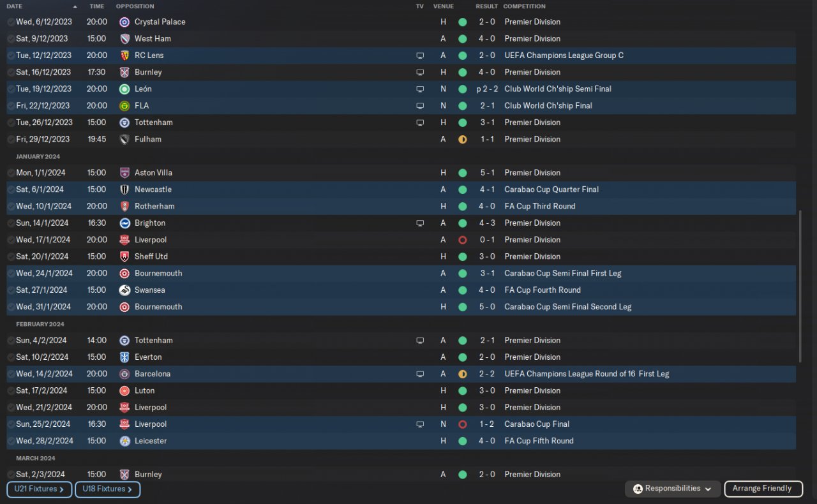Click the Barcelona club badge
Viewport: 817px width, 504px height.
[x=124, y=374]
